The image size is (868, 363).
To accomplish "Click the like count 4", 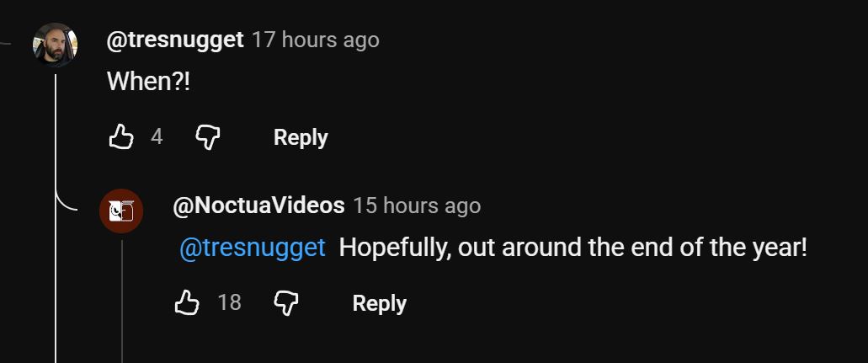I will 157,136.
